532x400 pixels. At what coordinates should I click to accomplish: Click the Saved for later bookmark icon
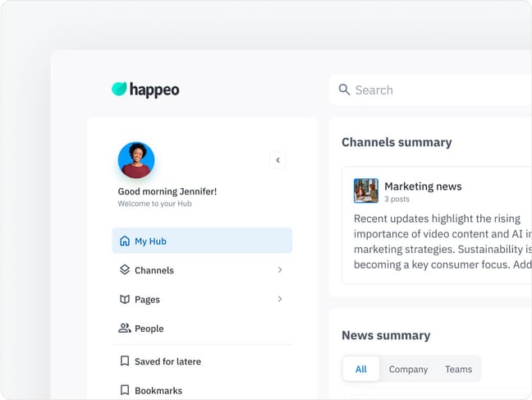click(x=125, y=361)
